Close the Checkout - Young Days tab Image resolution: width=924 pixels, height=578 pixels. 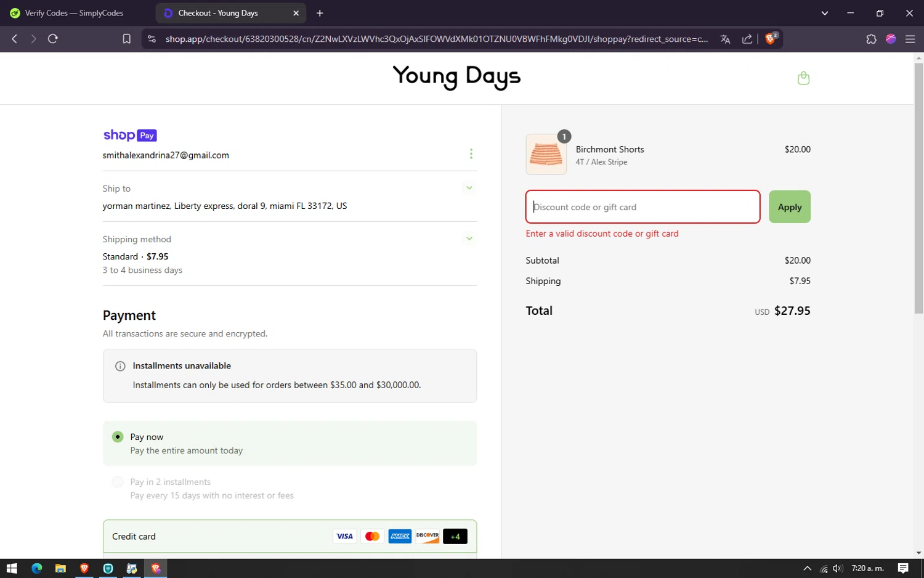[296, 13]
